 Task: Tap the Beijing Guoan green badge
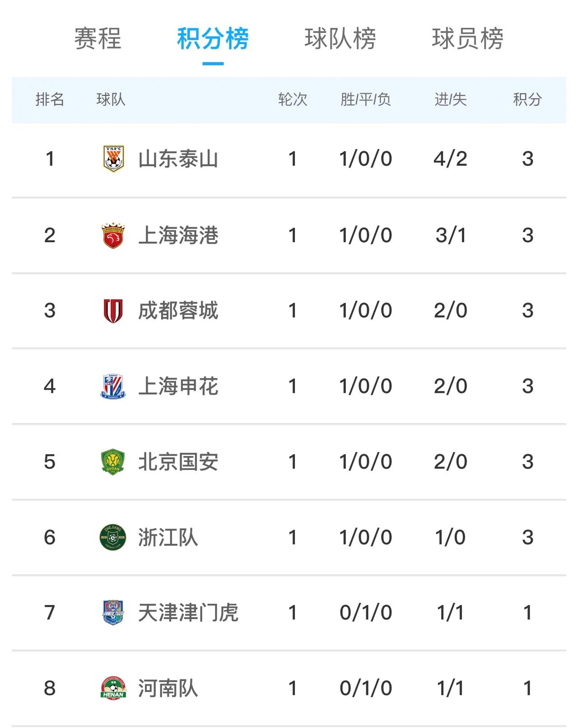click(x=113, y=462)
